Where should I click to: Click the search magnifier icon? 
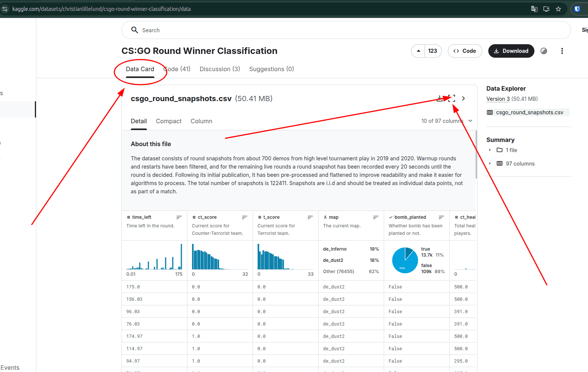pyautogui.click(x=135, y=30)
